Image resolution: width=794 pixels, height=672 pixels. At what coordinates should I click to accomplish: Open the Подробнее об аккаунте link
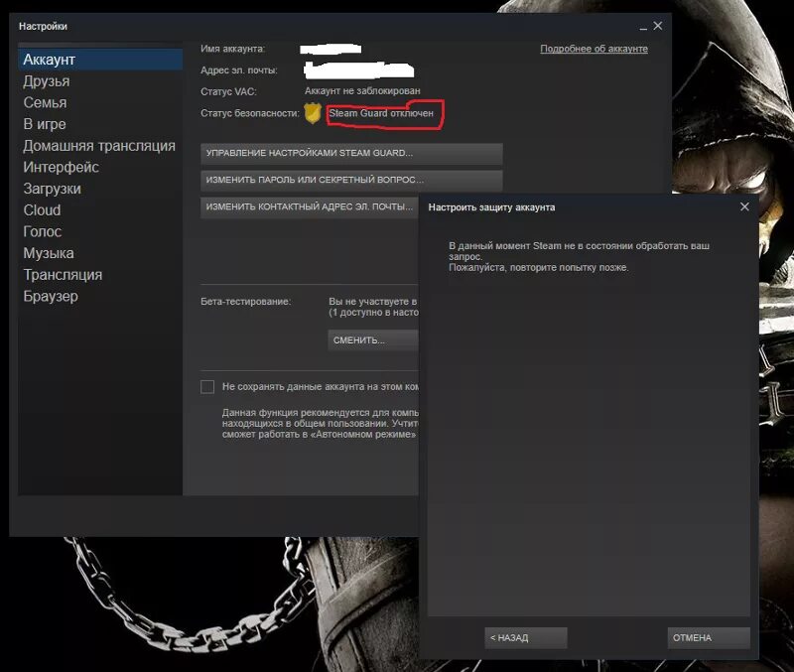pos(594,49)
